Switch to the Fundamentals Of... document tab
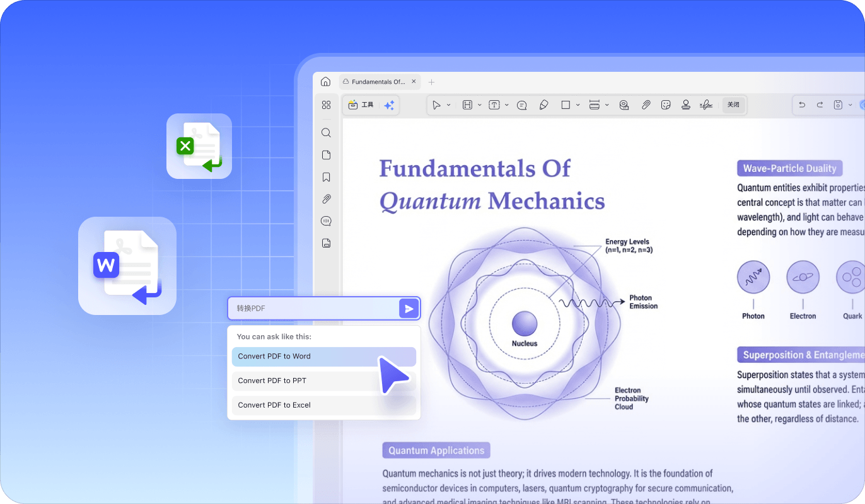The height and width of the screenshot is (504, 865). tap(378, 82)
